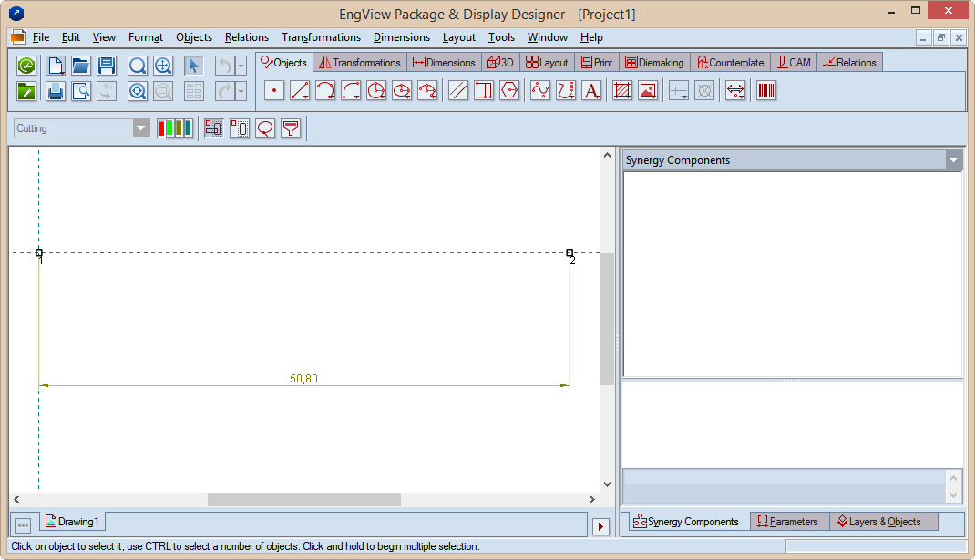Select the Drawing1 document tab
975x560 pixels.
pyautogui.click(x=72, y=522)
